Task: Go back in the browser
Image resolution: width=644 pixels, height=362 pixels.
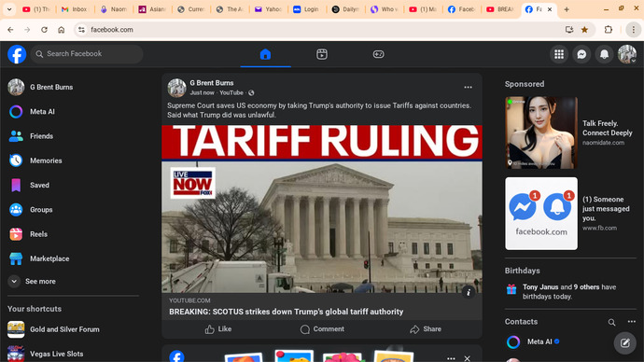Action: pyautogui.click(x=10, y=30)
